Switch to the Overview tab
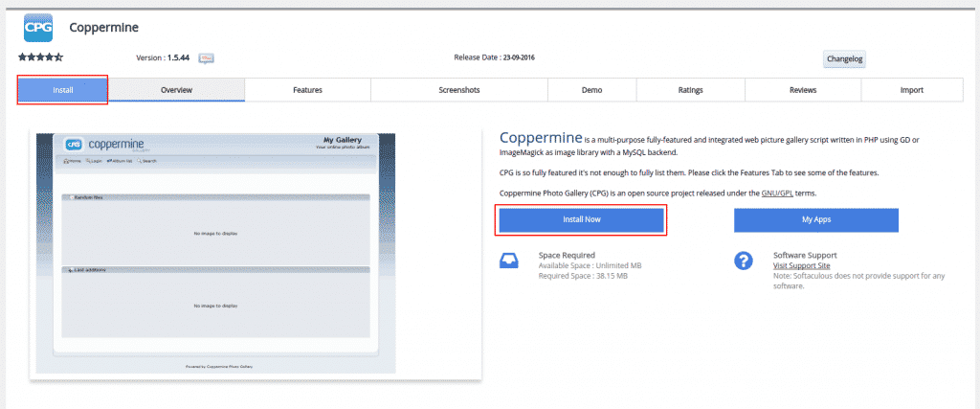Viewport: 980px width, 409px height. (176, 90)
